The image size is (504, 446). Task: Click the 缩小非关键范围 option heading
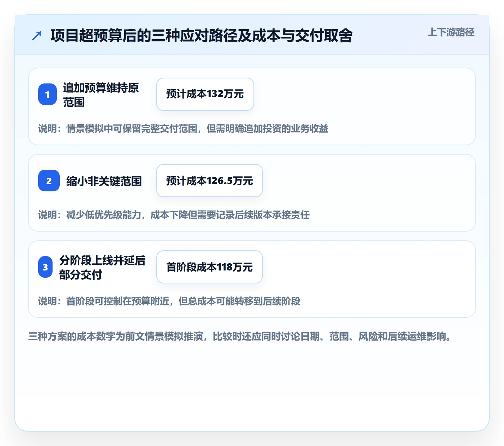coord(104,181)
